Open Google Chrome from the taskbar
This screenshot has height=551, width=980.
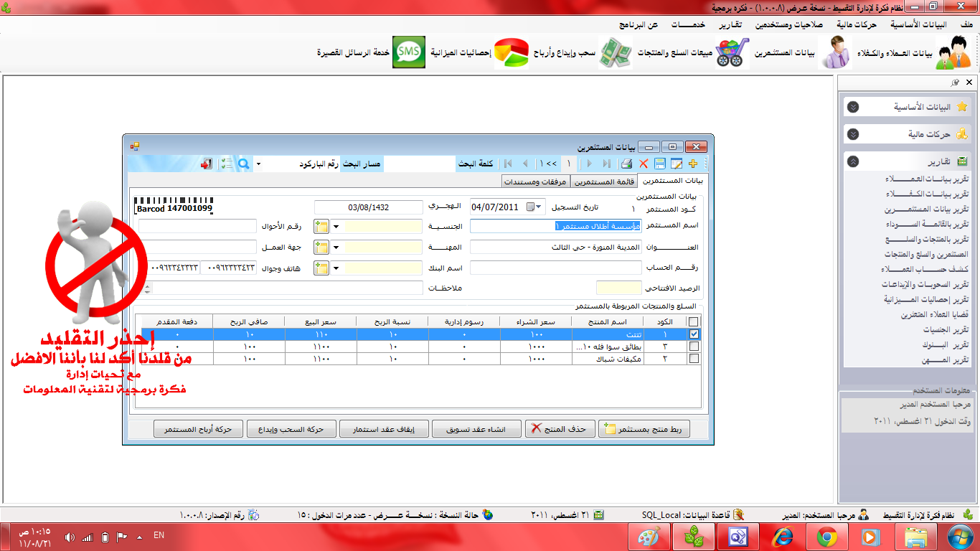coord(827,537)
